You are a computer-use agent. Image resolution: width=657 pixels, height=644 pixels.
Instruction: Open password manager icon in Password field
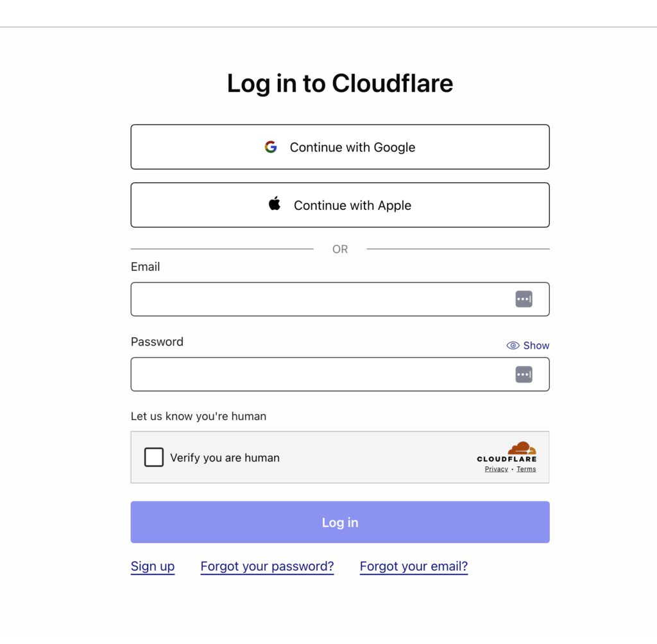(524, 374)
